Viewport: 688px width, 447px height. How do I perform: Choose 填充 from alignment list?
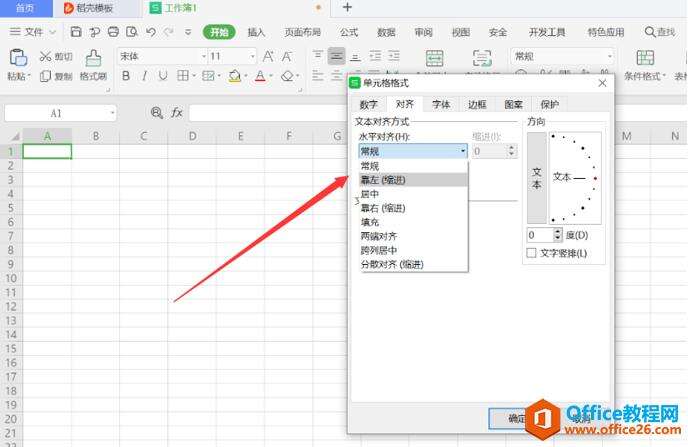[413, 222]
